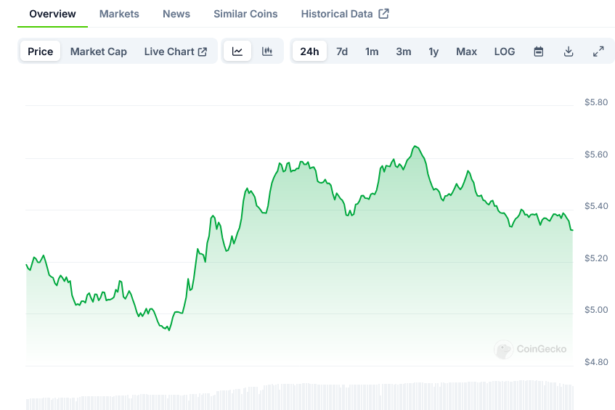Viewport: 615px width, 410px height.
Task: Select the 1y chart range
Action: click(433, 51)
